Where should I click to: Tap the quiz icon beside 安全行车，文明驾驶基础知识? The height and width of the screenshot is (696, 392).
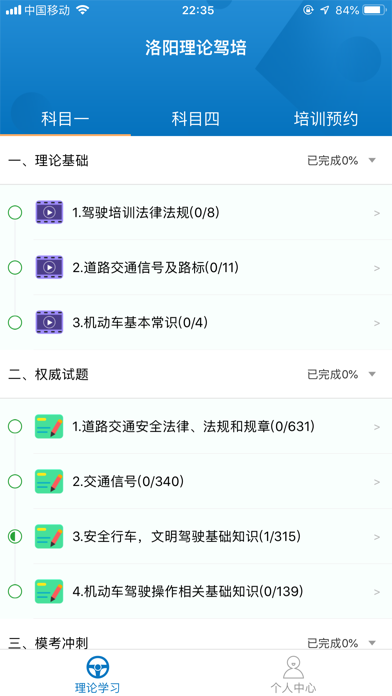pos(49,537)
